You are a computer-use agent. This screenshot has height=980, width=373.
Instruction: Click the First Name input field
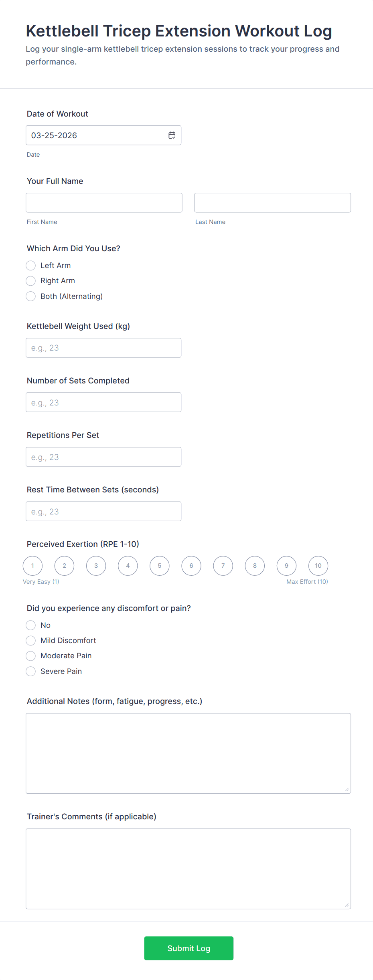[x=104, y=203]
